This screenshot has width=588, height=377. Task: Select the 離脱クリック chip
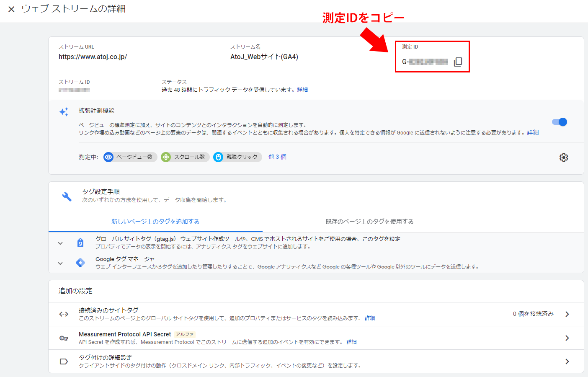(x=237, y=157)
